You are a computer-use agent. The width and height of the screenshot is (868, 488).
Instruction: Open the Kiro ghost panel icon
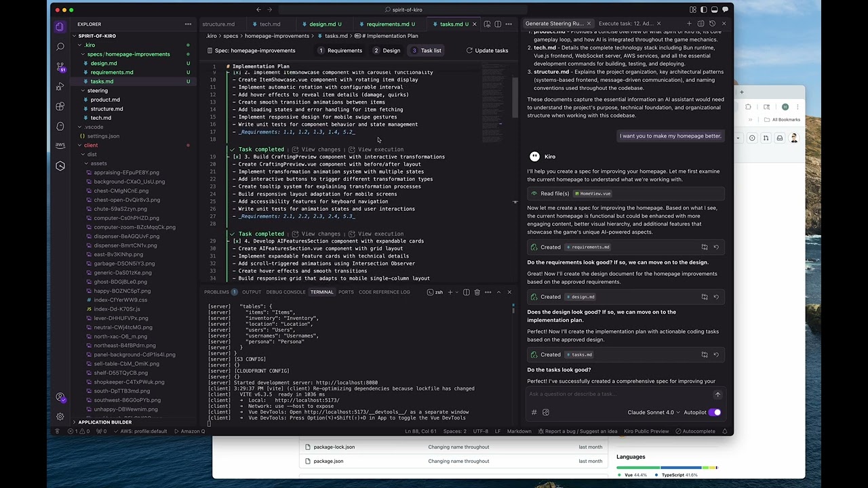60,126
